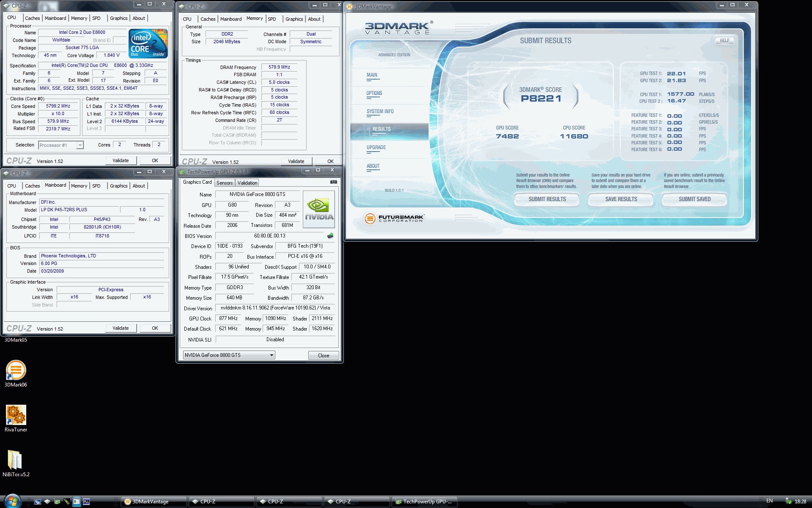Click Close in the GPU-Z window

coord(324,356)
